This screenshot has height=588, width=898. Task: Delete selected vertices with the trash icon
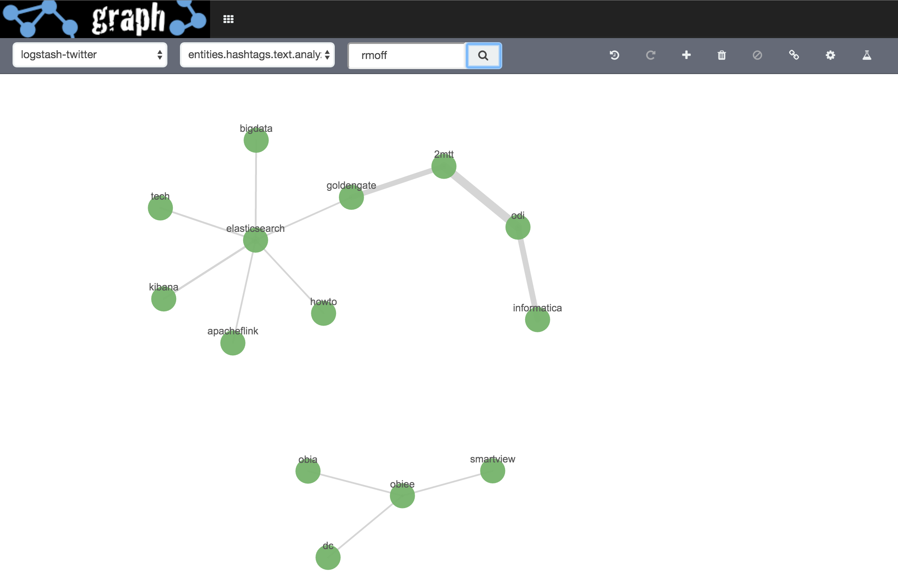[721, 55]
